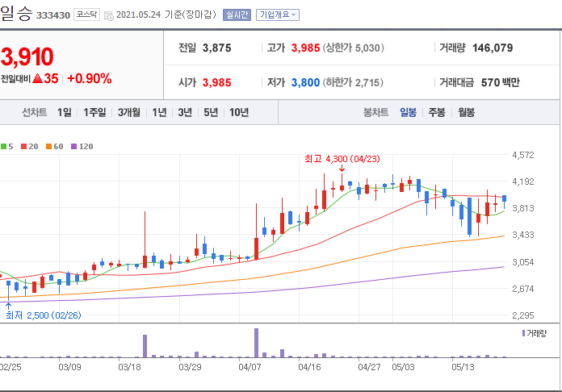Click the 2,295 price axis label

pyautogui.click(x=523, y=315)
